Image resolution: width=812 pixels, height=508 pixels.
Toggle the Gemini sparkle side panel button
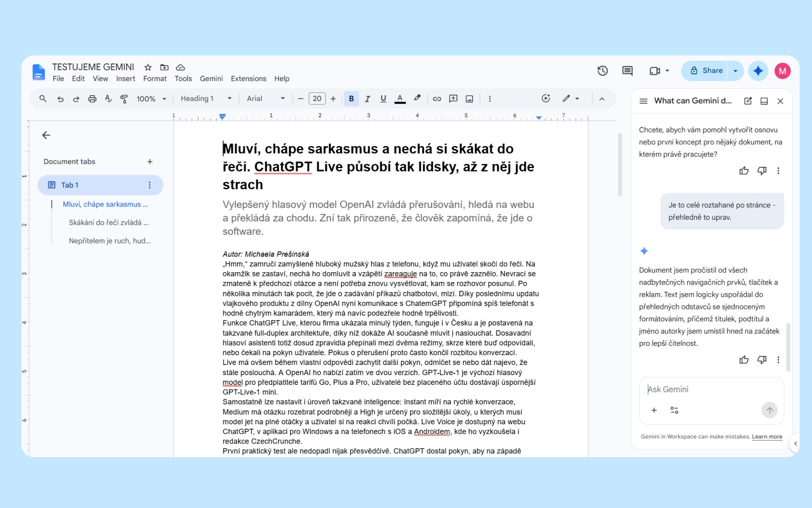pyautogui.click(x=758, y=71)
